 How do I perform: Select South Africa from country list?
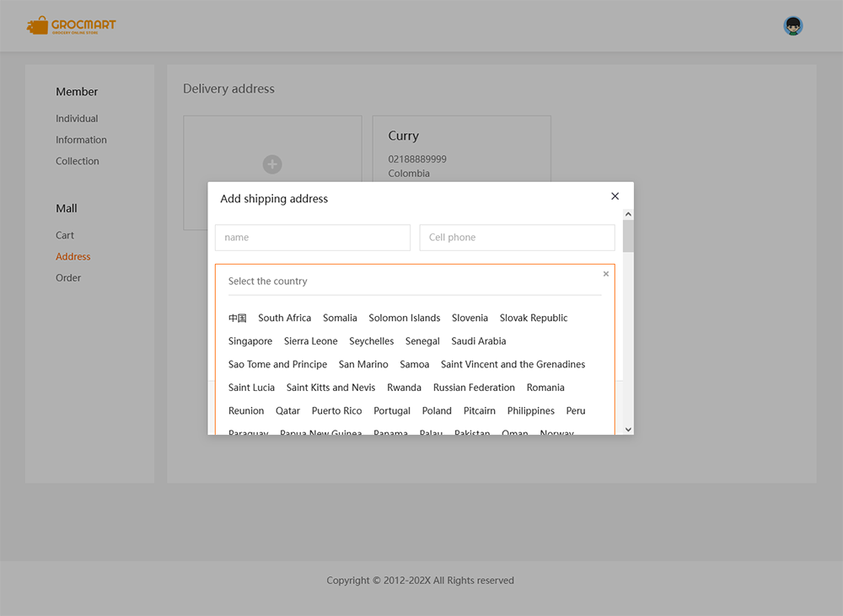(x=284, y=318)
